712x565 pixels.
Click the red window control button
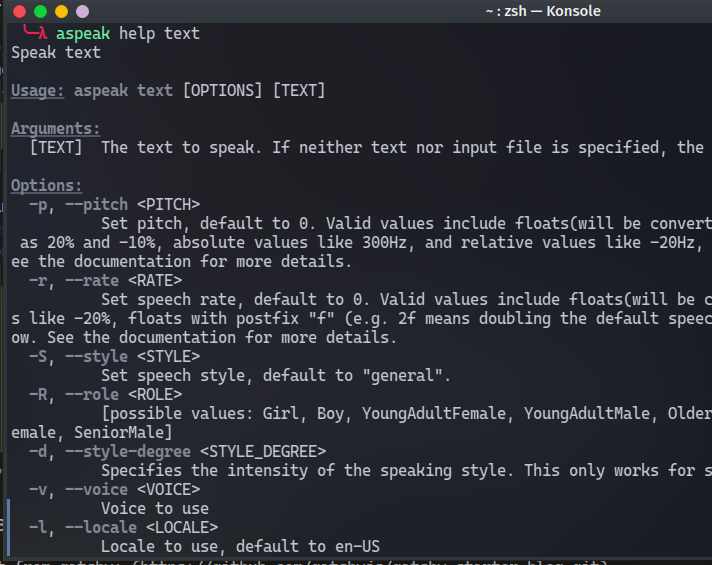click(x=20, y=11)
